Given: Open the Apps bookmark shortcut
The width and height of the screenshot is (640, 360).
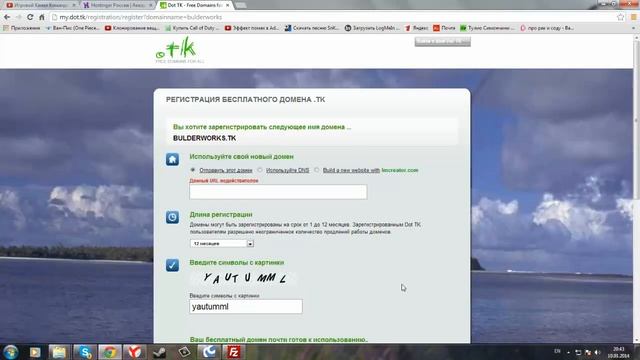Looking at the screenshot, I should (22, 28).
